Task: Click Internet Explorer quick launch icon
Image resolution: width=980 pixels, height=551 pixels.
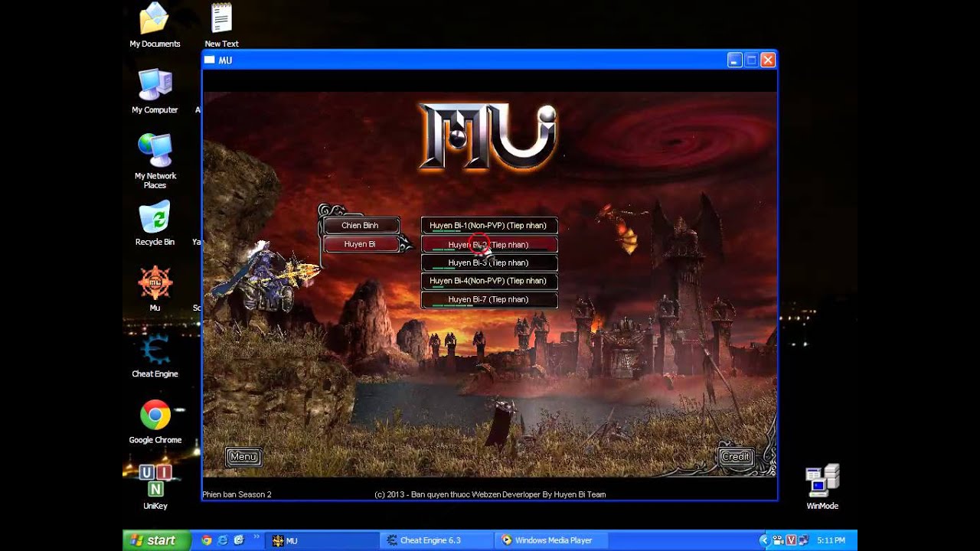Action: pos(223,540)
